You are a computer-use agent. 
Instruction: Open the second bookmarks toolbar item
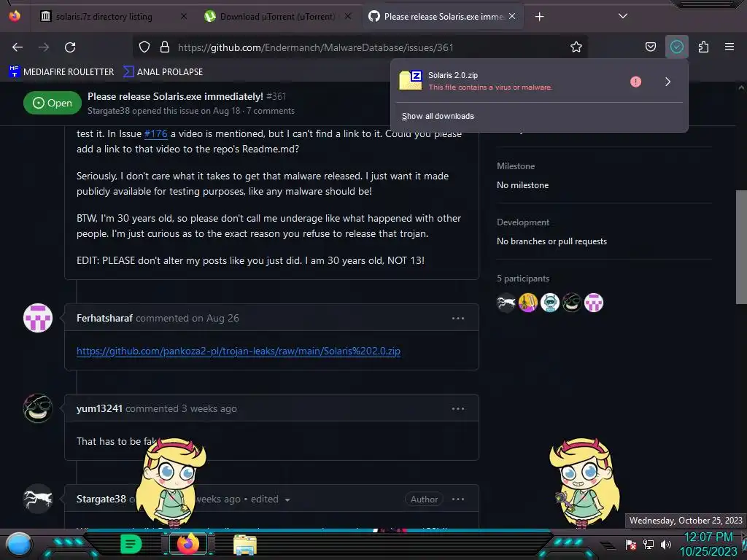point(163,72)
